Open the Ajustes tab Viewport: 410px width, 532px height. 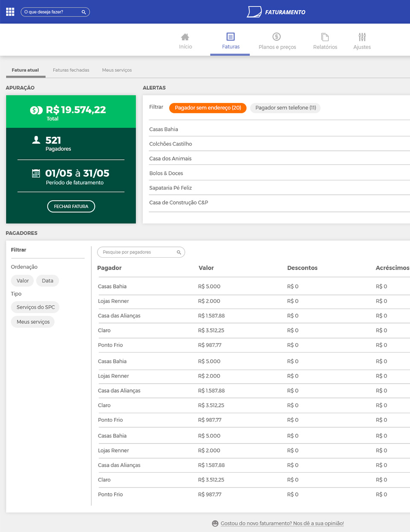click(362, 41)
